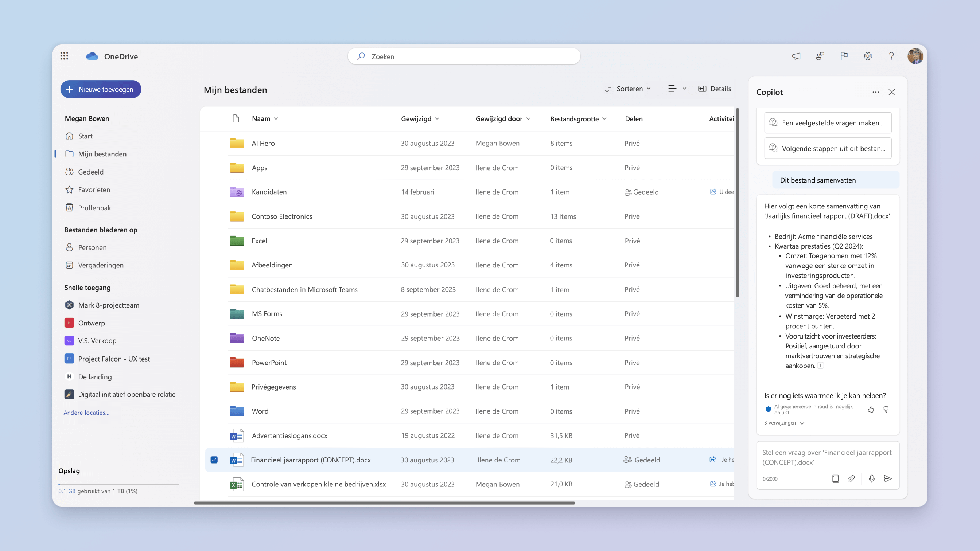
Task: Click Nieuwe toevoegen button
Action: click(100, 88)
